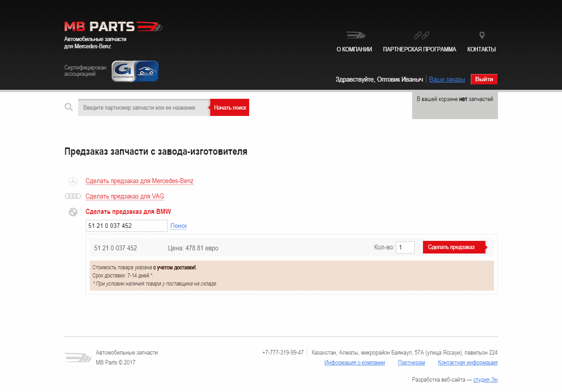The width and height of the screenshot is (562, 392).
Task: Click the Audi rings VAG icon
Action: 73,196
